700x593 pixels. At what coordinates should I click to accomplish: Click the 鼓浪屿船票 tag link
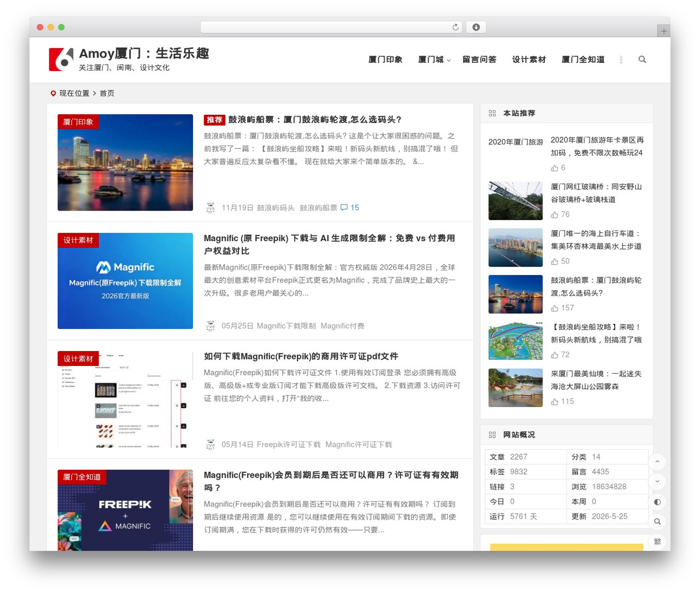(318, 208)
